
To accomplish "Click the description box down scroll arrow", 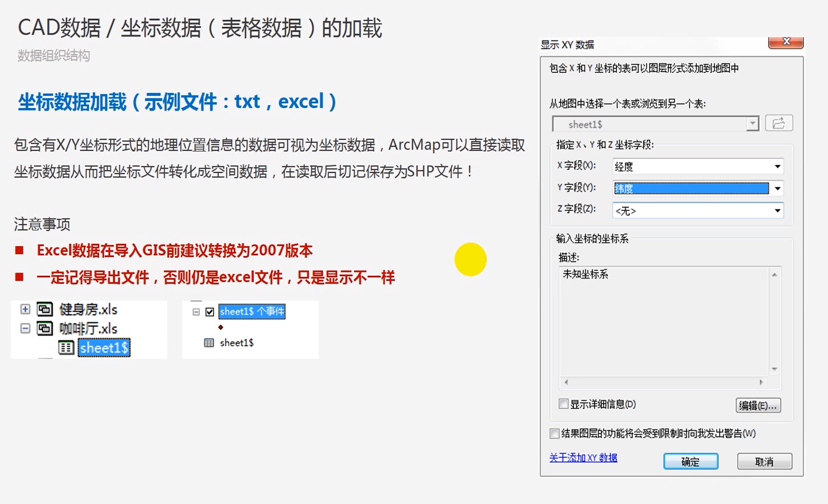I will coord(774,369).
